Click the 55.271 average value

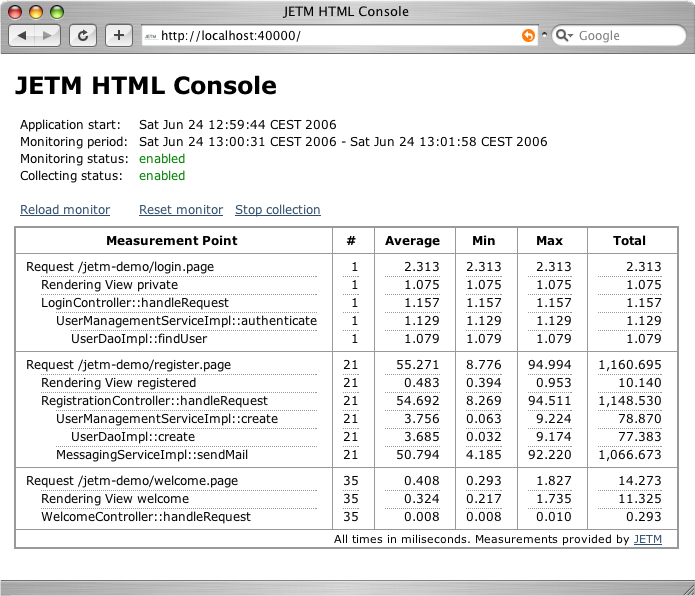pos(418,365)
